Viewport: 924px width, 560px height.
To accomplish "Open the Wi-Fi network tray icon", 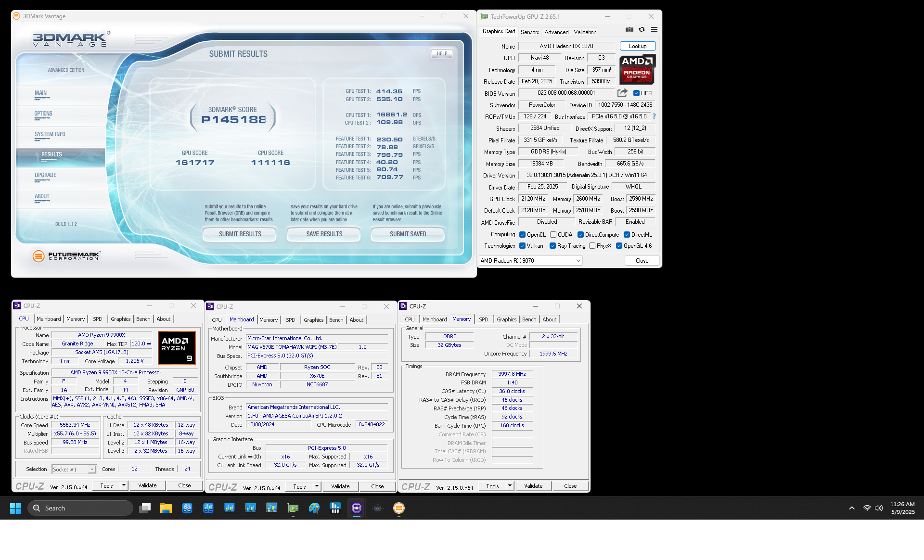I will click(867, 508).
